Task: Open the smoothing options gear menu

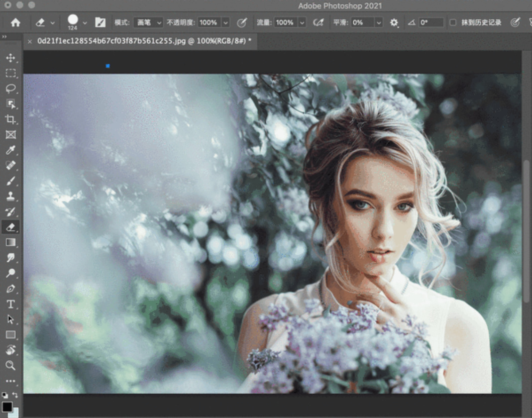Action: coord(394,23)
